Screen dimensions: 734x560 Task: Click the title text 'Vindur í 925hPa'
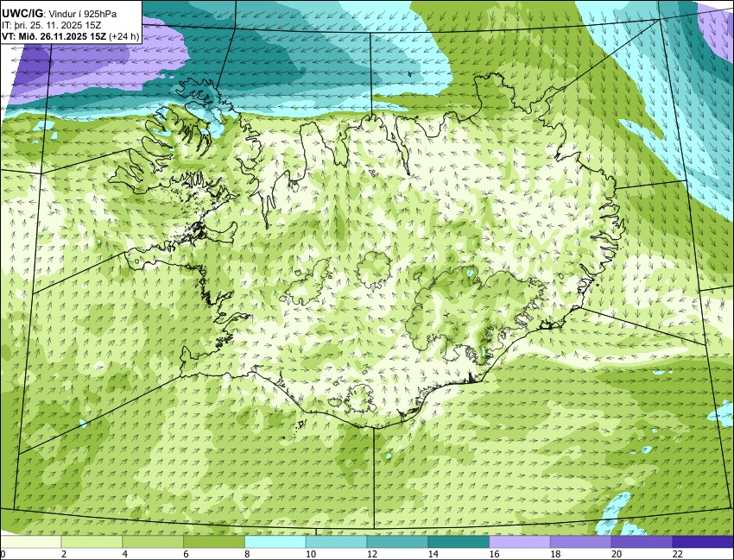(83, 15)
